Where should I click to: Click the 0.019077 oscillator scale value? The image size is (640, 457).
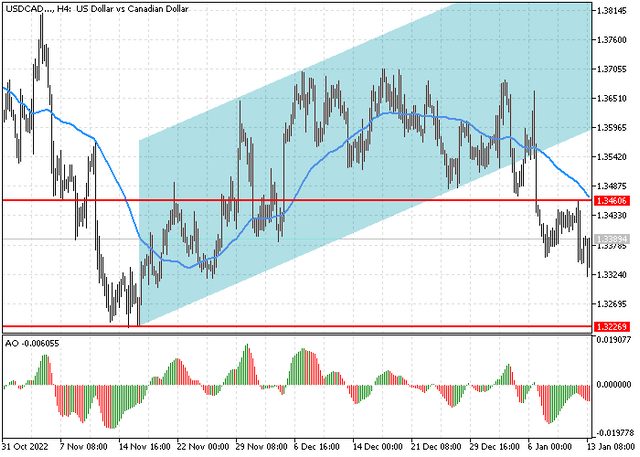click(614, 339)
